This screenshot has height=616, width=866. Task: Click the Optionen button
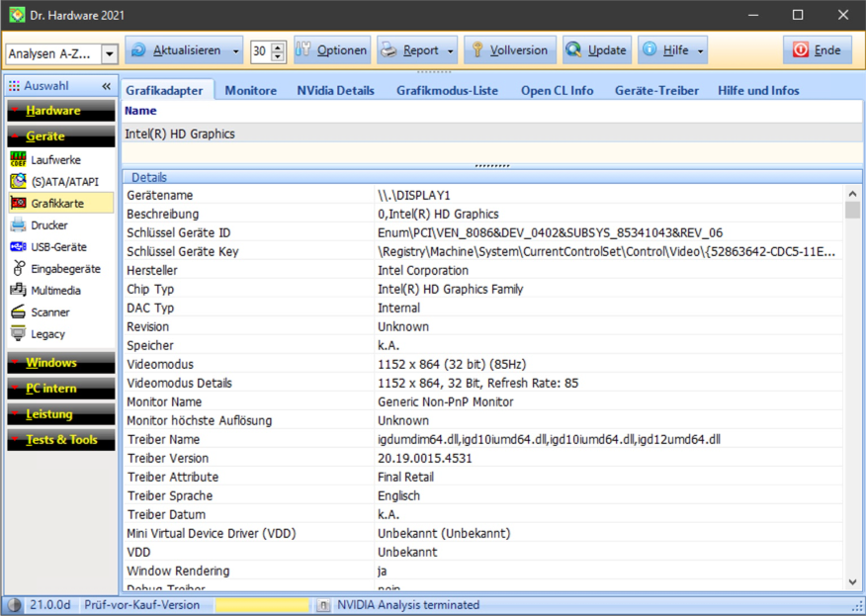pos(331,50)
